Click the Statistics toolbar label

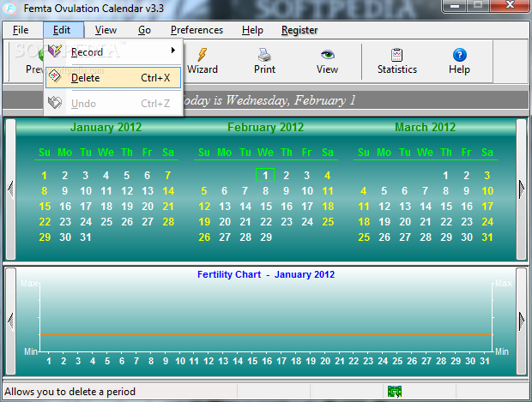coord(397,69)
